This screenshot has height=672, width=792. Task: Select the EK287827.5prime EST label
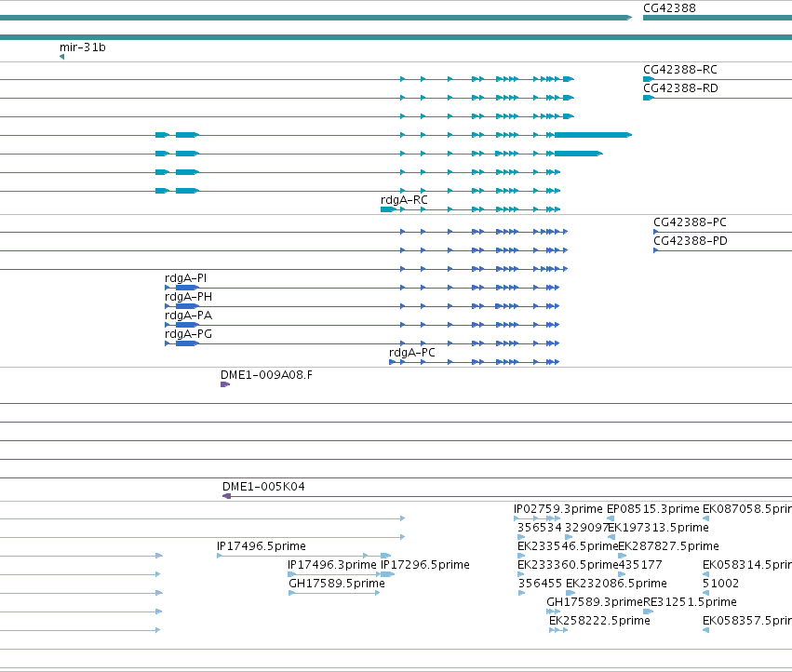(669, 546)
